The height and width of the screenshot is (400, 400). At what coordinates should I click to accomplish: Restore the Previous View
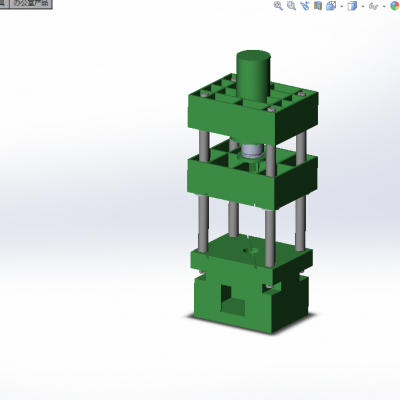pyautogui.click(x=305, y=6)
